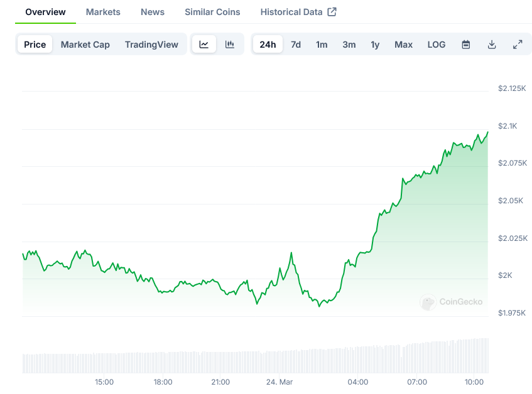Select the 7d time range
This screenshot has height=394, width=532.
point(295,44)
